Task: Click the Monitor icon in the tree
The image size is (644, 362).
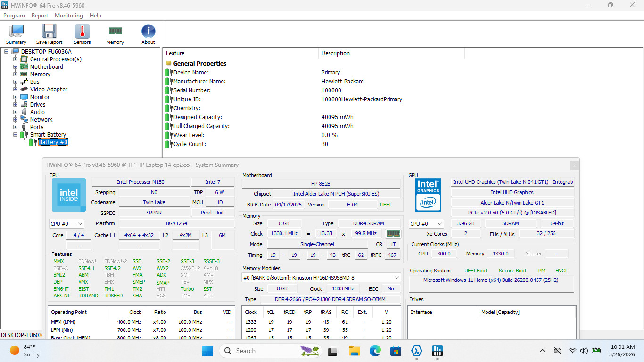Action: click(x=24, y=97)
